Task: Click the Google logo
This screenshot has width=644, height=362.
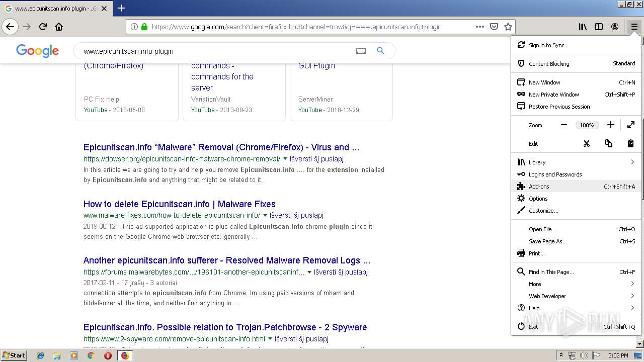Action: coord(38,51)
